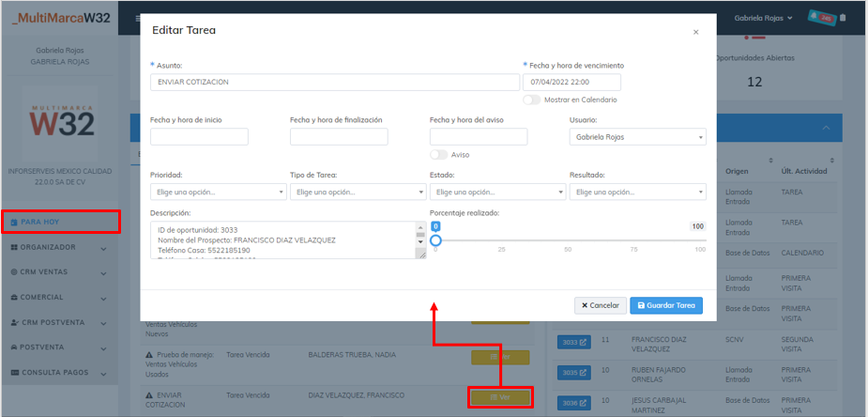This screenshot has width=868, height=417.
Task: Click Descripción scrollbar down arrow
Action: pyautogui.click(x=420, y=242)
